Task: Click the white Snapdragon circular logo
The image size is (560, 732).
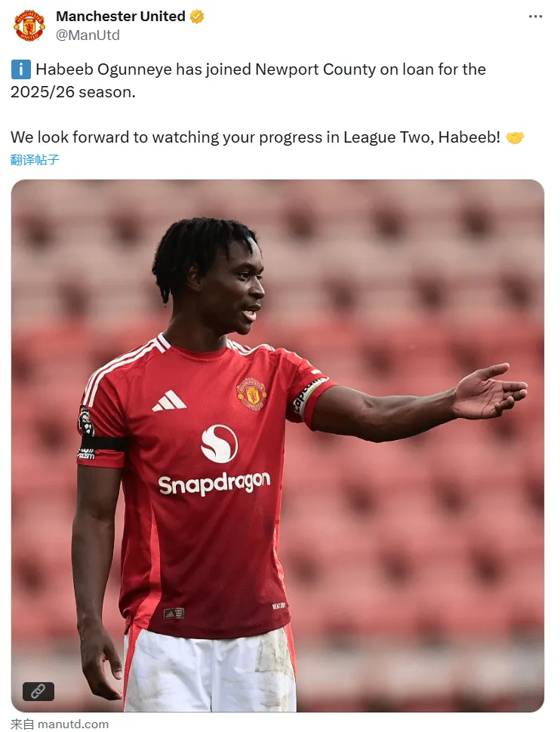Action: point(219,444)
